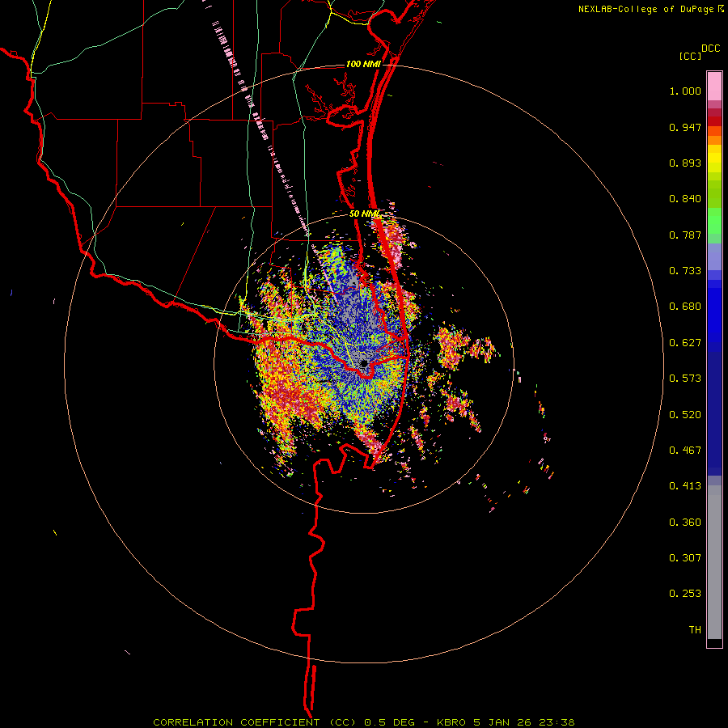The image size is (728, 728).
Task: Click the 0.573 scale value
Action: tap(685, 379)
